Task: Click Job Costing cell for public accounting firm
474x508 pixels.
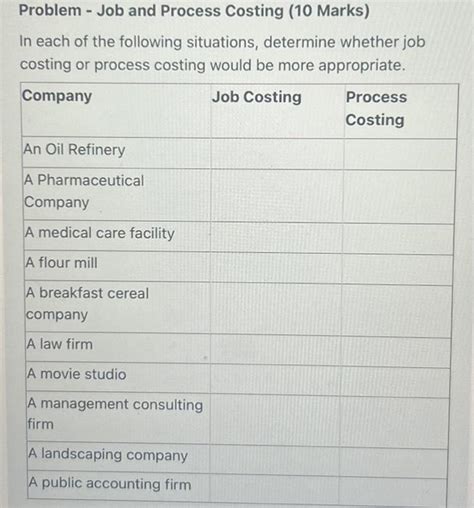Action: 274,487
